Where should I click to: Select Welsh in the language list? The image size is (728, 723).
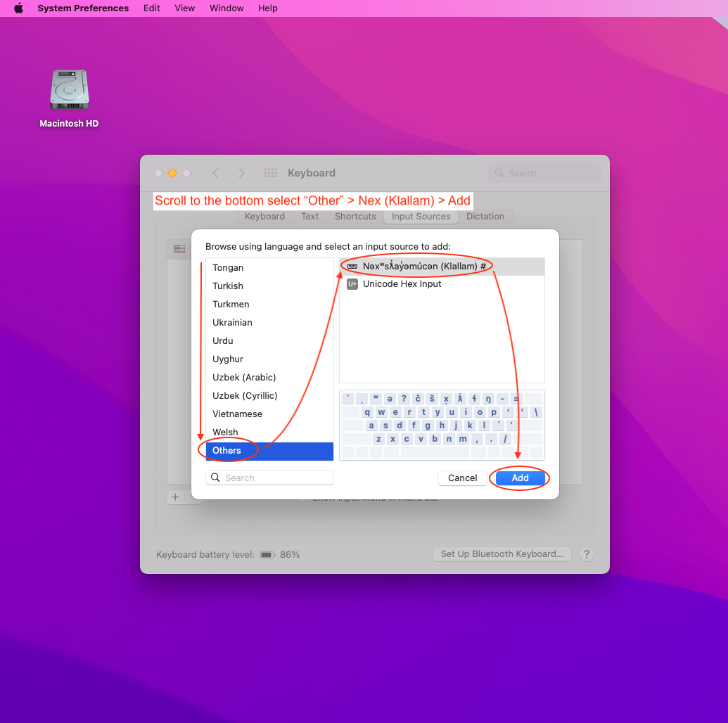click(x=269, y=432)
